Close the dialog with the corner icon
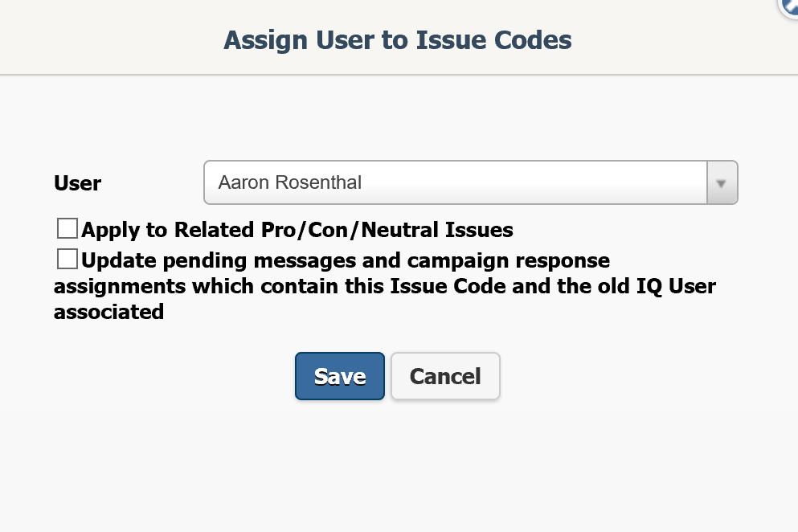This screenshot has height=532, width=798. point(789,6)
